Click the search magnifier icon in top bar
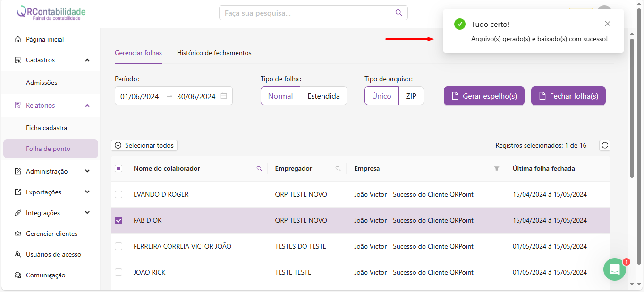Viewport: 644px width, 292px height. click(399, 13)
